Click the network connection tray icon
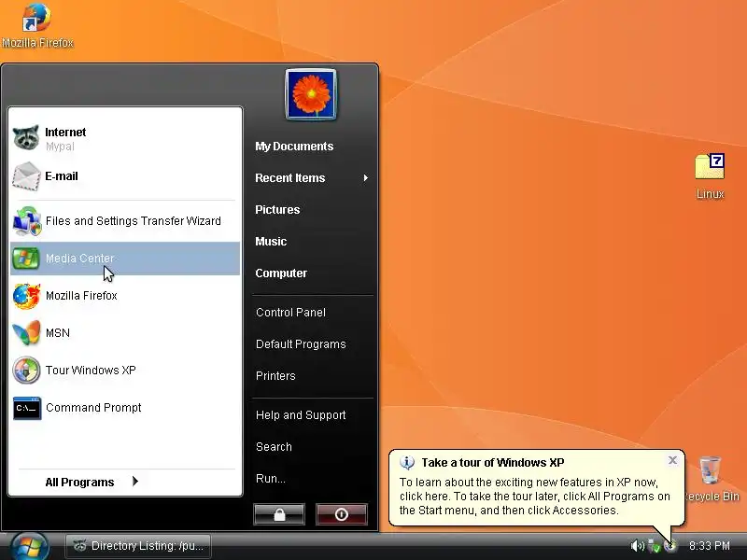The image size is (747, 560). pyautogui.click(x=655, y=546)
